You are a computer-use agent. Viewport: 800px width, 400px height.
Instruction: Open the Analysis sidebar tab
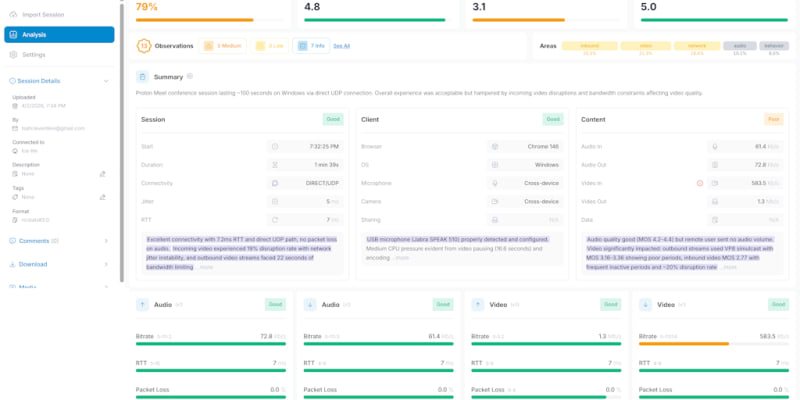57,35
